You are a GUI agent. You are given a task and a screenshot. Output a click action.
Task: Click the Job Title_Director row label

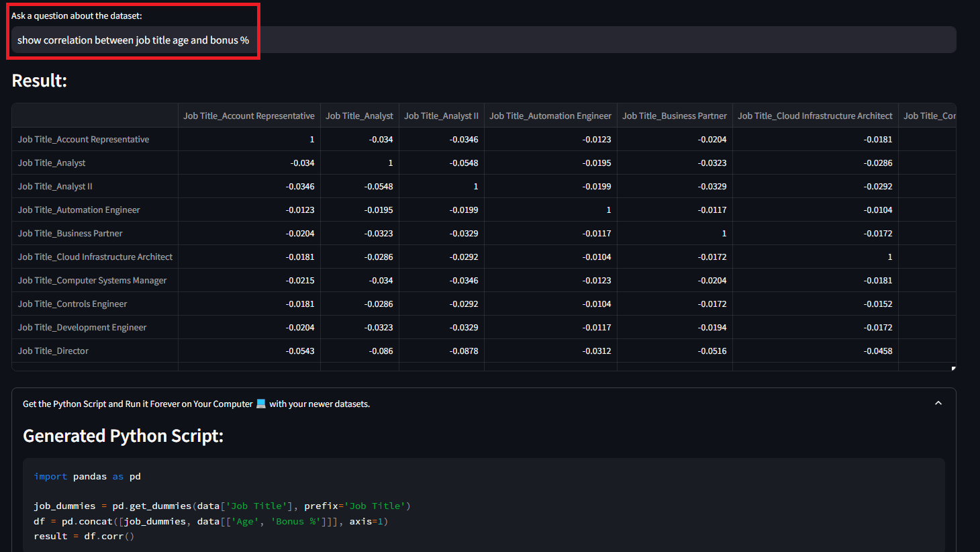pos(95,351)
